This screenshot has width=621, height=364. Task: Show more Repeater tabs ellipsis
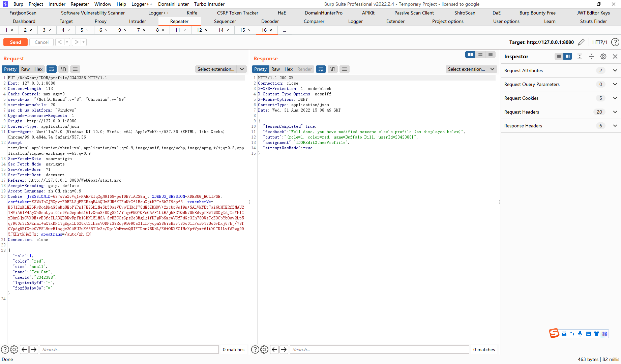(x=285, y=30)
